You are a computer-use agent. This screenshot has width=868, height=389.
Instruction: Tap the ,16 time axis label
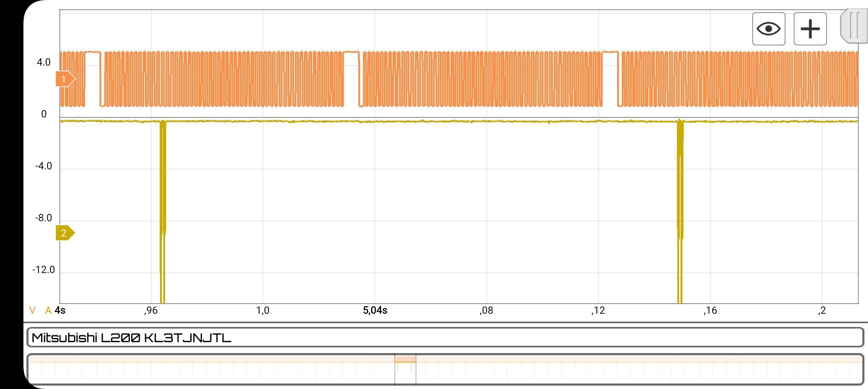pyautogui.click(x=710, y=310)
